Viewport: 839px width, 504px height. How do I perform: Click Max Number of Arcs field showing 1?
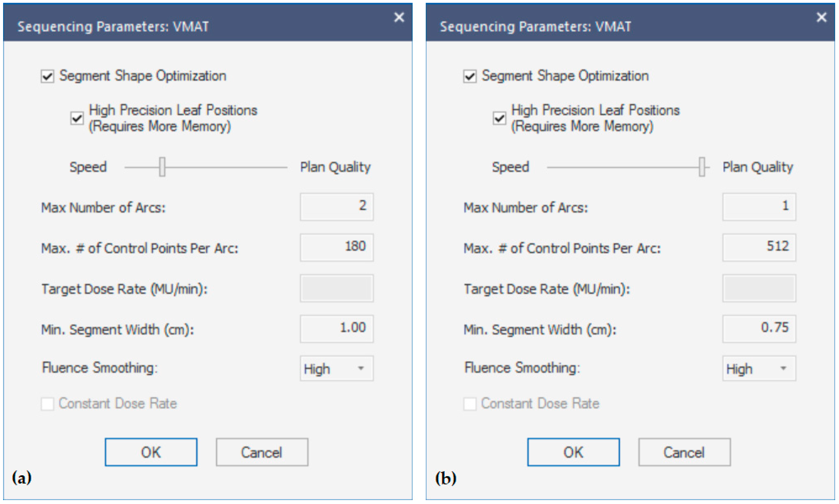coord(759,207)
